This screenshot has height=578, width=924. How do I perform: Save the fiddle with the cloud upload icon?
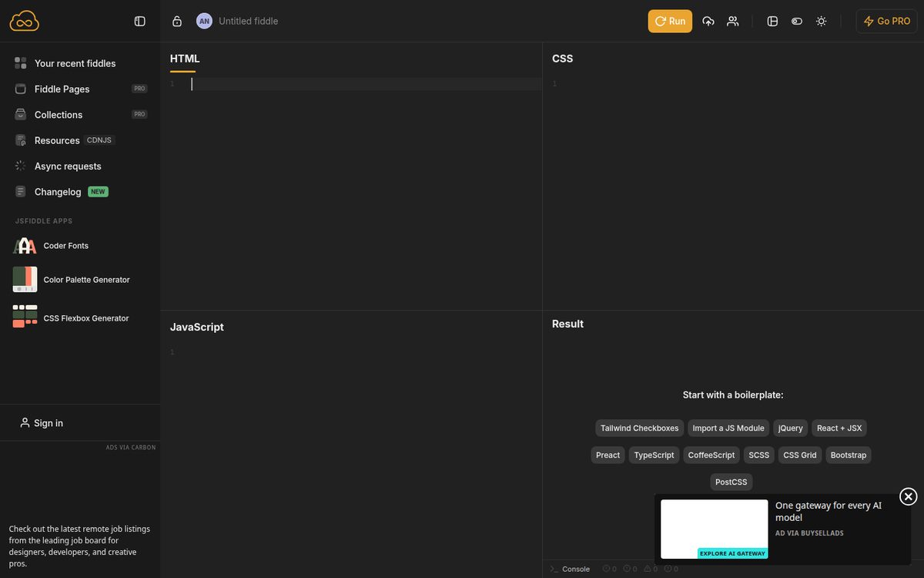click(x=708, y=22)
